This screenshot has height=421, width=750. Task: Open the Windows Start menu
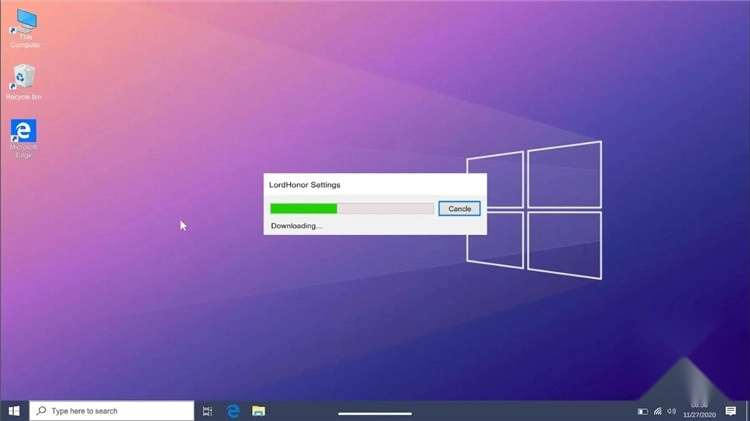[14, 411]
